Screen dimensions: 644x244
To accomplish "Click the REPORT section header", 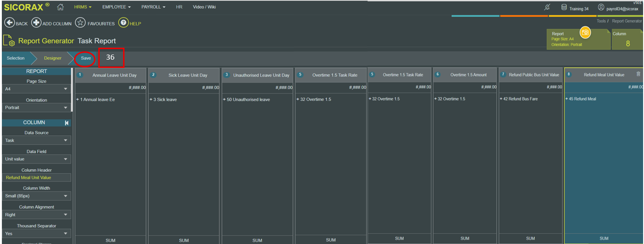I will (x=36, y=71).
